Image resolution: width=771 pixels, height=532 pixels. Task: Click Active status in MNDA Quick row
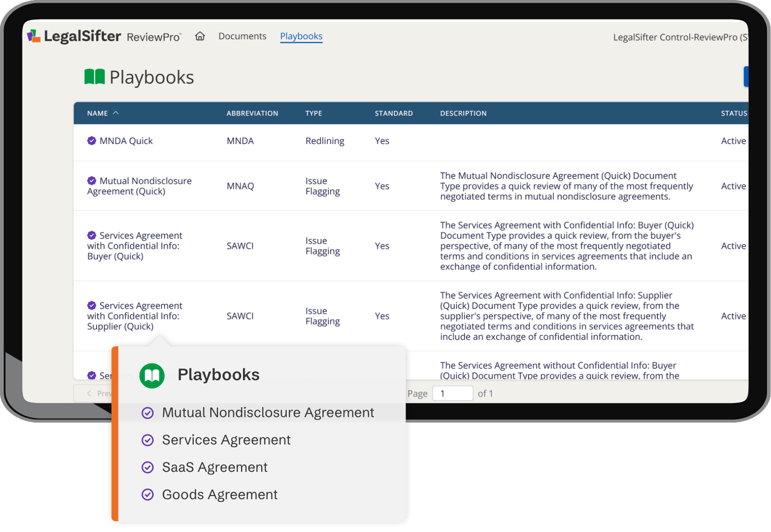(733, 141)
